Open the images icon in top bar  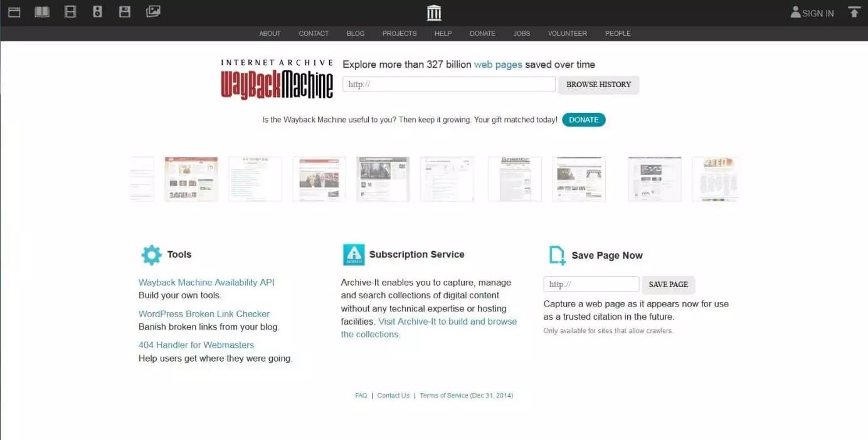(x=153, y=11)
